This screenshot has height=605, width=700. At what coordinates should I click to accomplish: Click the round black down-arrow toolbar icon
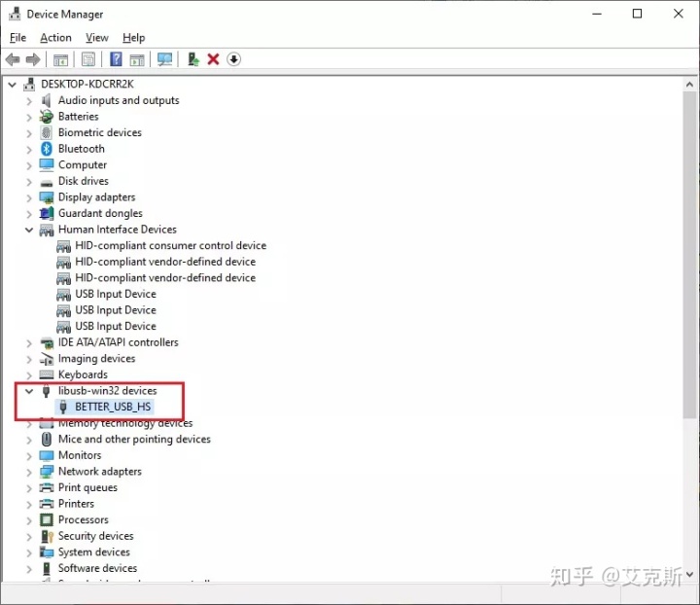[234, 59]
